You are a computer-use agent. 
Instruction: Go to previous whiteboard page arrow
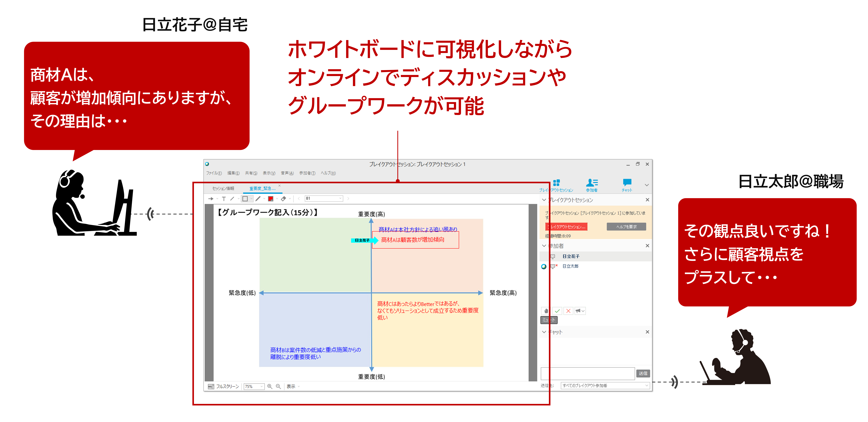pos(299,199)
